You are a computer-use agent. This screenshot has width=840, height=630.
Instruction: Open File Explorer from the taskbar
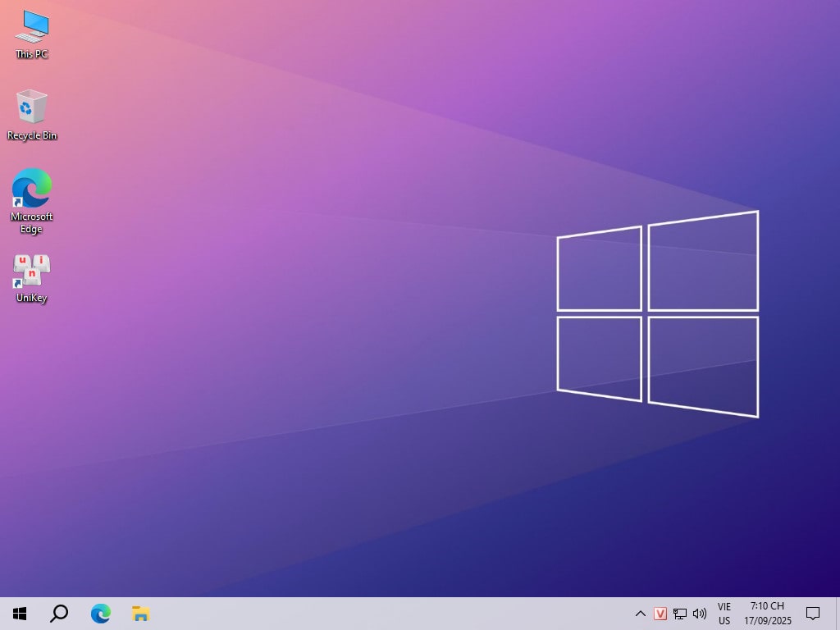point(141,614)
